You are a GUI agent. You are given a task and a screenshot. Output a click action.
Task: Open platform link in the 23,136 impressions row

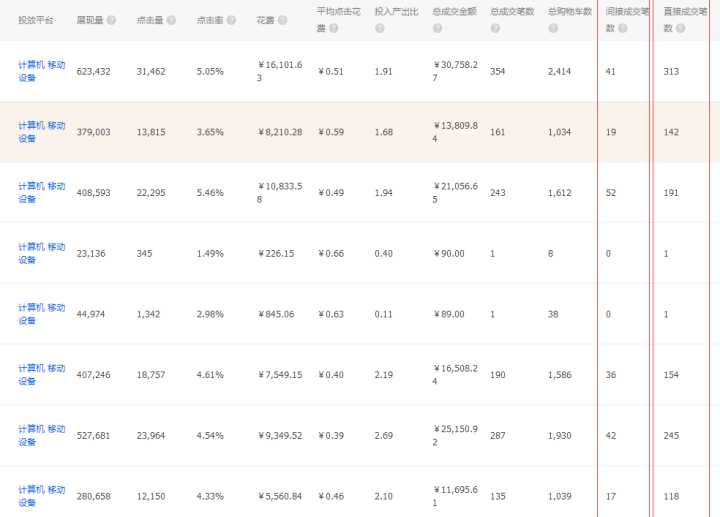tap(41, 253)
